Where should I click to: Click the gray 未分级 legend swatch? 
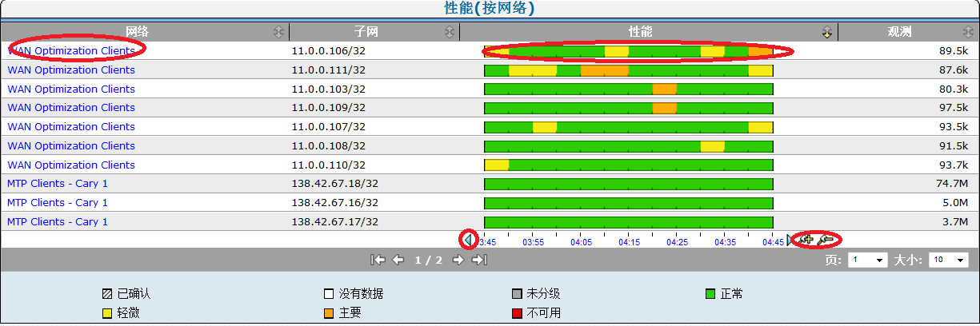[x=517, y=294]
